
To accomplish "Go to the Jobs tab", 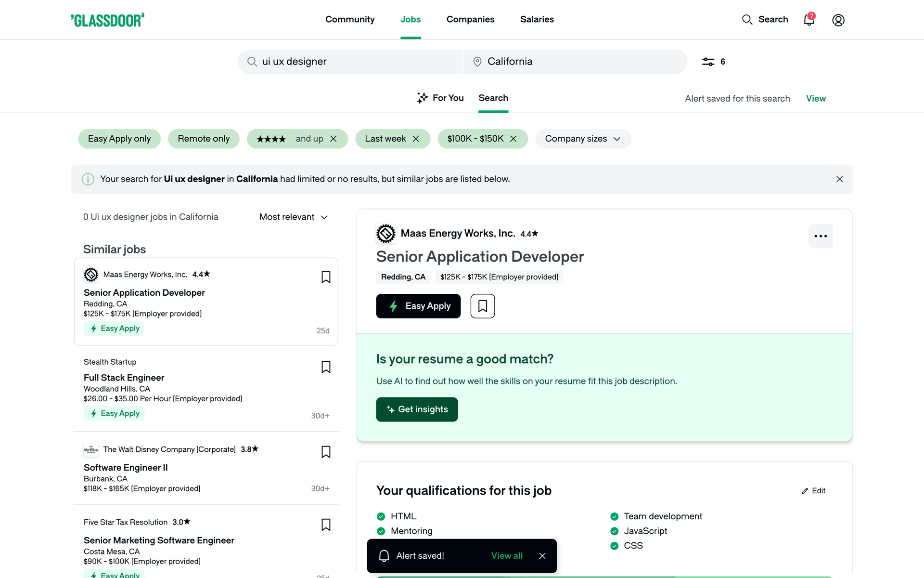I will pos(411,19).
